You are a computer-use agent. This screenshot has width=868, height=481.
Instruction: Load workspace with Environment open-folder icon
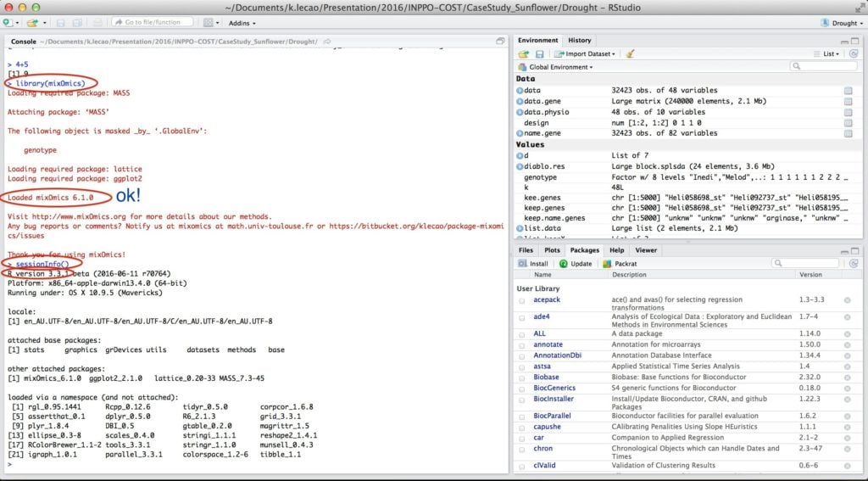click(523, 53)
